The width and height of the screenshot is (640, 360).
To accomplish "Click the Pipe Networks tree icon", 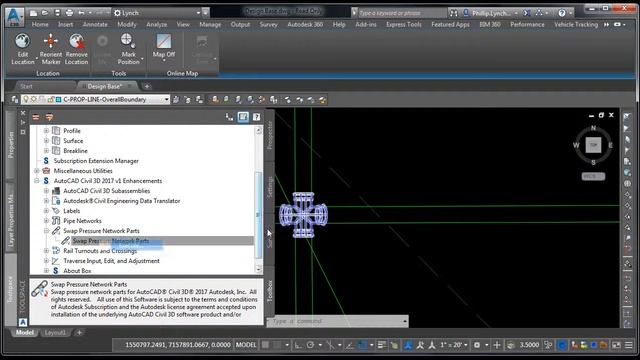I will tap(56, 221).
